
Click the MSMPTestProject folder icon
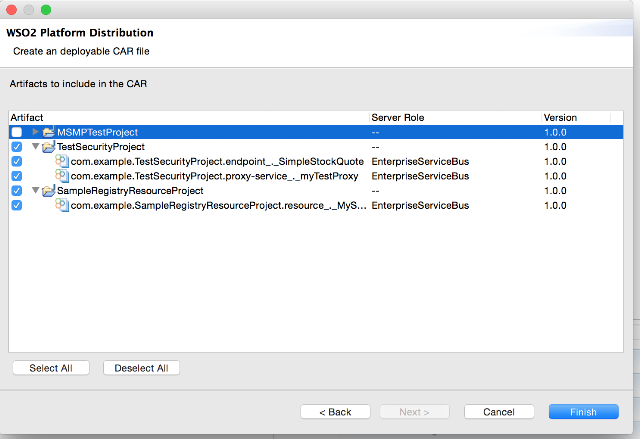(x=49, y=132)
